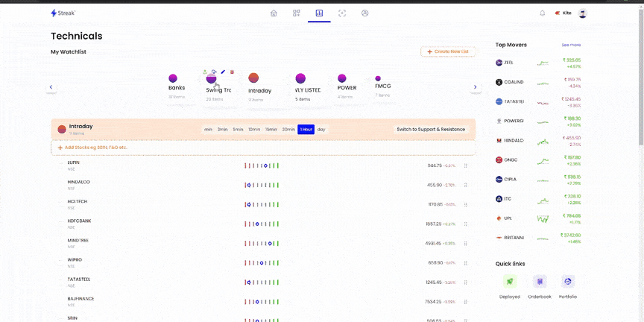Select the 5min timeframe
The width and height of the screenshot is (644, 322).
(x=239, y=130)
